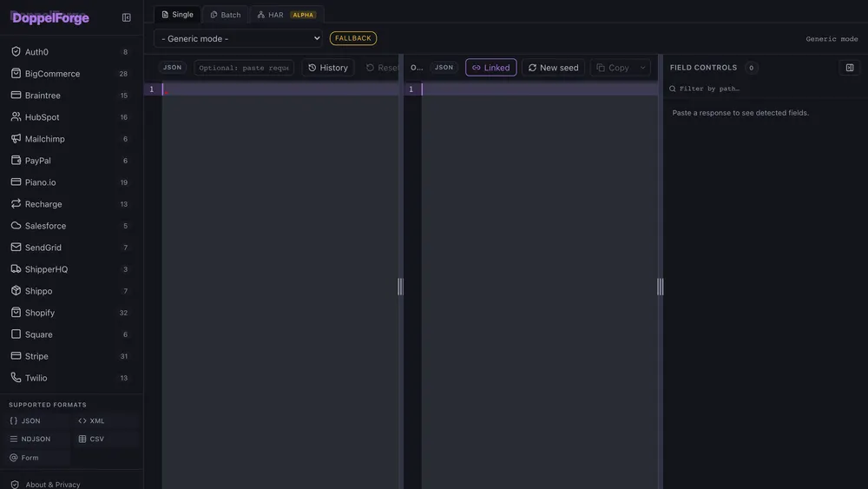The width and height of the screenshot is (868, 489).
Task: Collapse the Field Controls panel icon
Action: [849, 68]
